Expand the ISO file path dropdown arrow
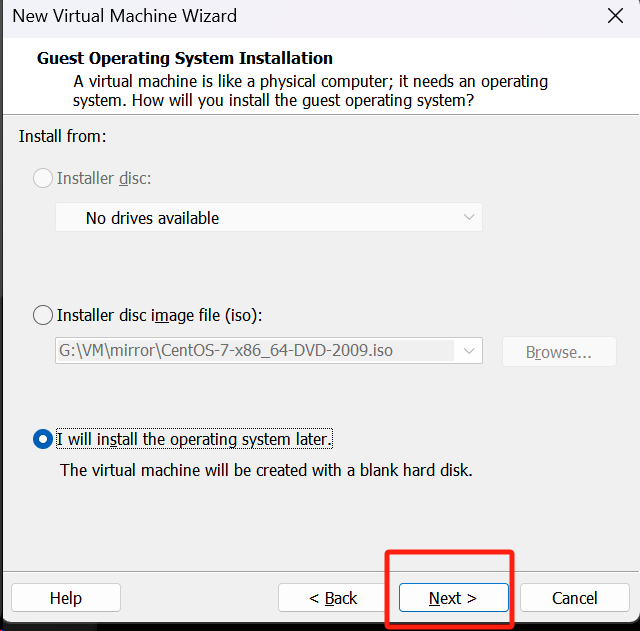640x631 pixels. (469, 351)
